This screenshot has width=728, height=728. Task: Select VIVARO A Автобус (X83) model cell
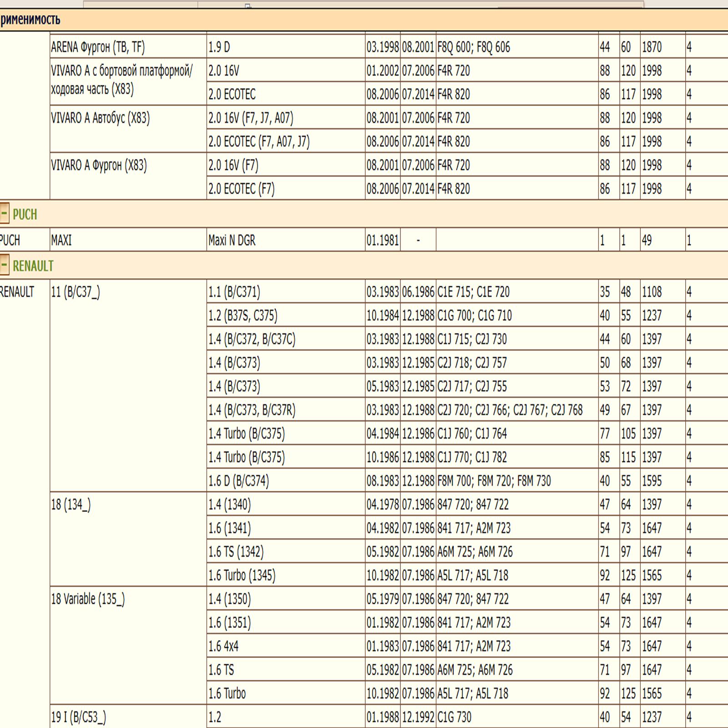pos(101,118)
